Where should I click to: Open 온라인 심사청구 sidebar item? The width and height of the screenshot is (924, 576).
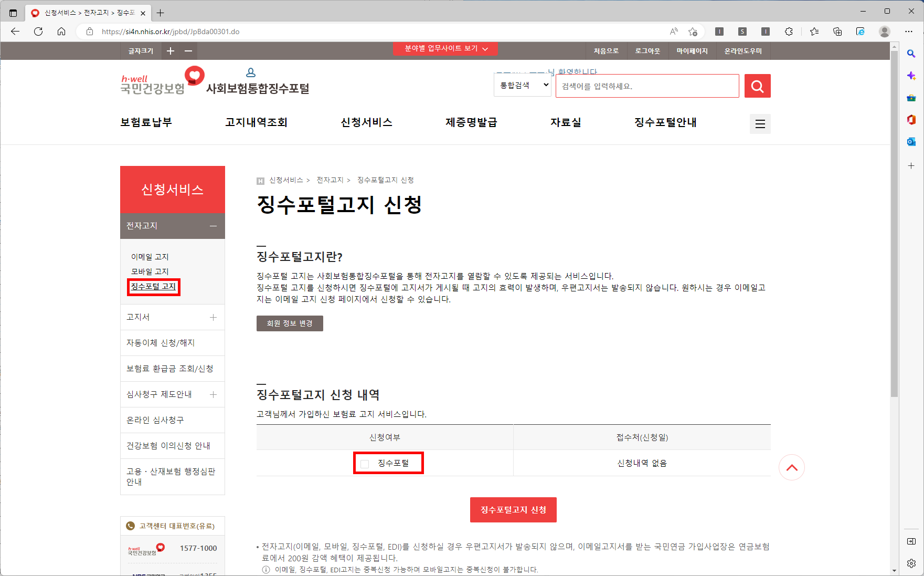point(173,420)
